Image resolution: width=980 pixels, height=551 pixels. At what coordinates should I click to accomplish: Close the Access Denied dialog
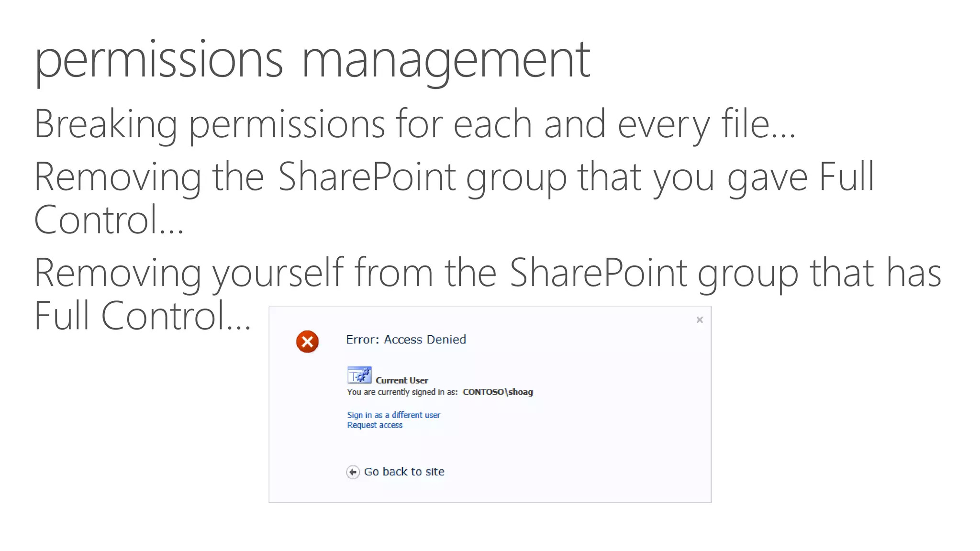click(x=699, y=320)
